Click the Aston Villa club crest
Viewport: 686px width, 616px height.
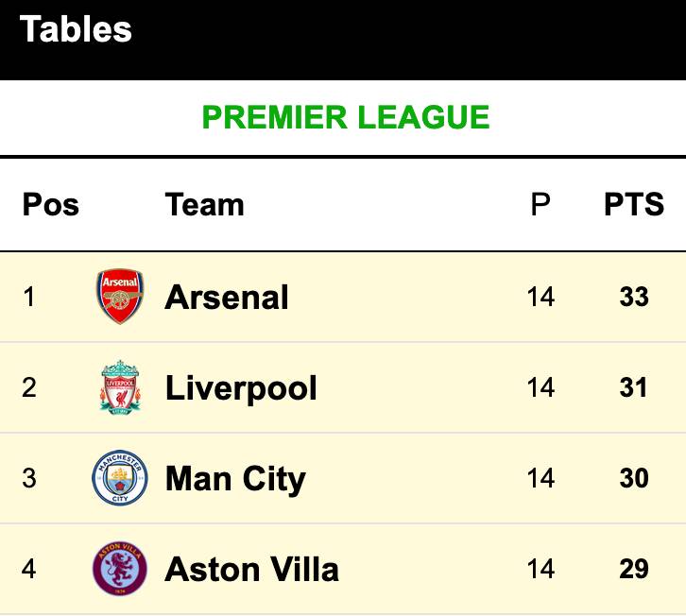(120, 569)
